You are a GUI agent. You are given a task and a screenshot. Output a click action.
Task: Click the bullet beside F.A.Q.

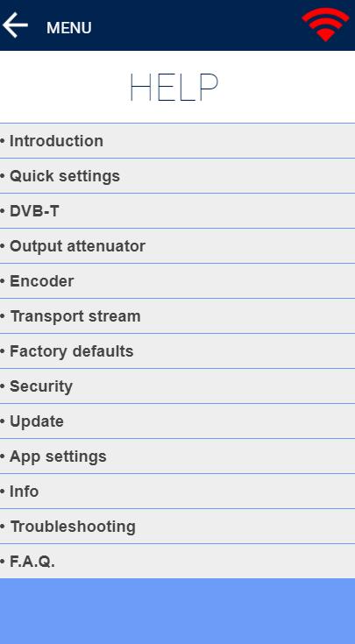[2, 562]
